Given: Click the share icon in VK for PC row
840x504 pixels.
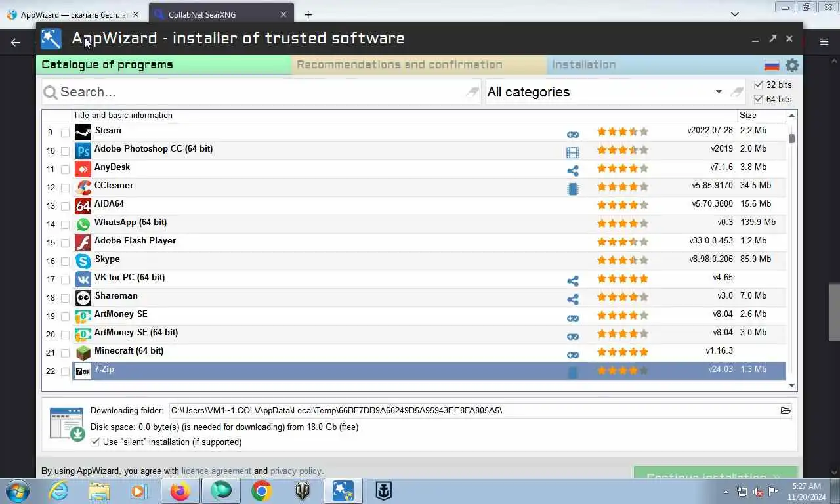Looking at the screenshot, I should coord(573,282).
